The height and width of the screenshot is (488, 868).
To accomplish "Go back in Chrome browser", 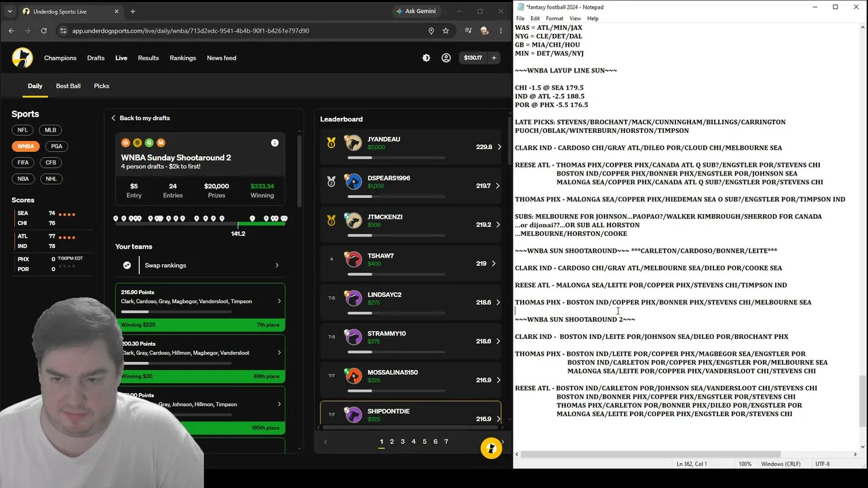I will [11, 30].
